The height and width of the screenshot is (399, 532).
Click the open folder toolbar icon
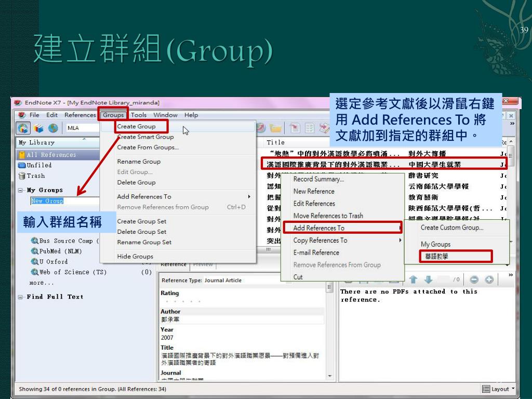tap(275, 128)
